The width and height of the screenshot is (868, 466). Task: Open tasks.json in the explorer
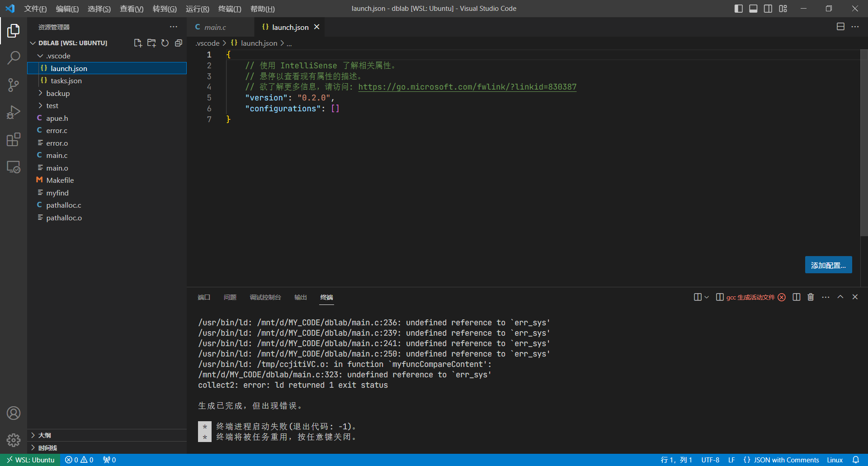(107, 81)
